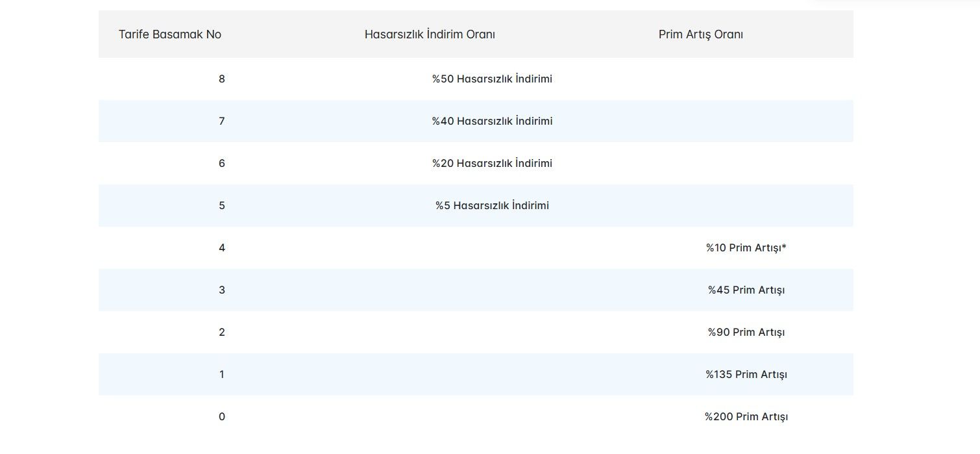Screen dimensions: 980x454
Task: Click tariff step number 7
Action: (222, 121)
